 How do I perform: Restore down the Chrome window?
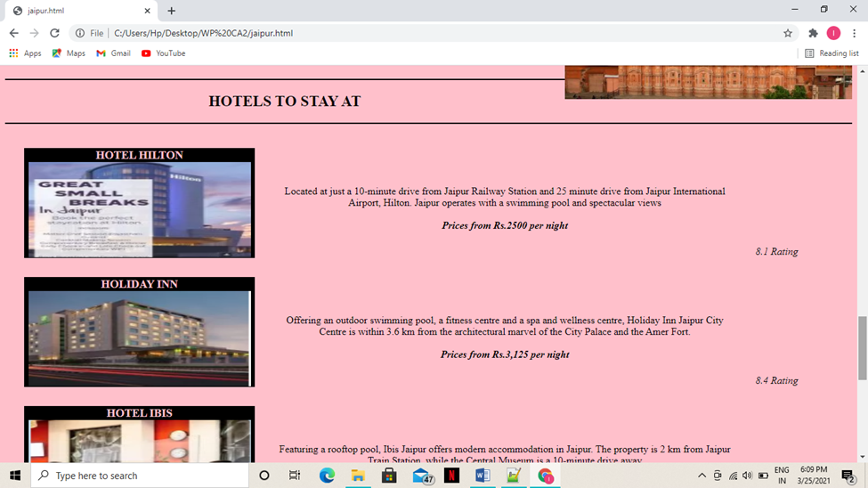click(x=823, y=10)
